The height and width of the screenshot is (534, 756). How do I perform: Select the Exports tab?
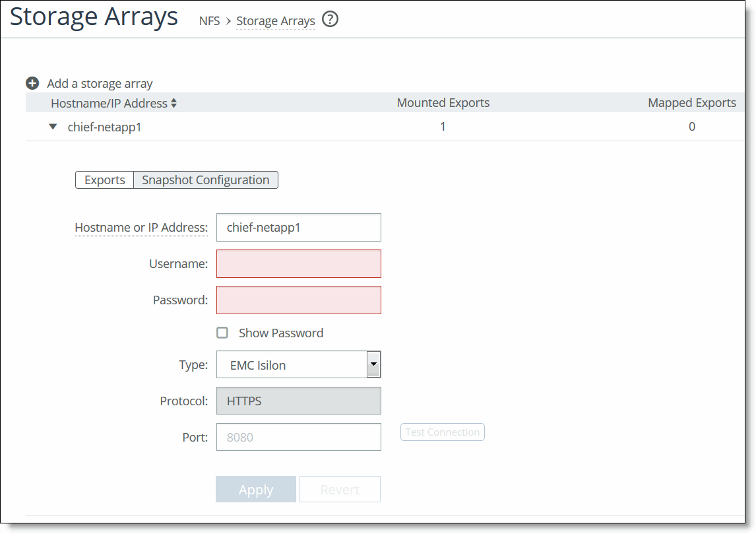[104, 180]
